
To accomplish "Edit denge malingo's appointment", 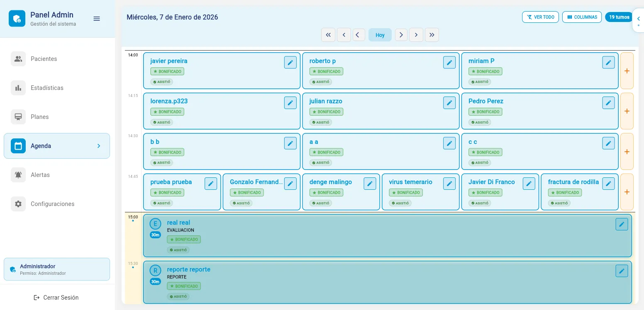I will (370, 184).
